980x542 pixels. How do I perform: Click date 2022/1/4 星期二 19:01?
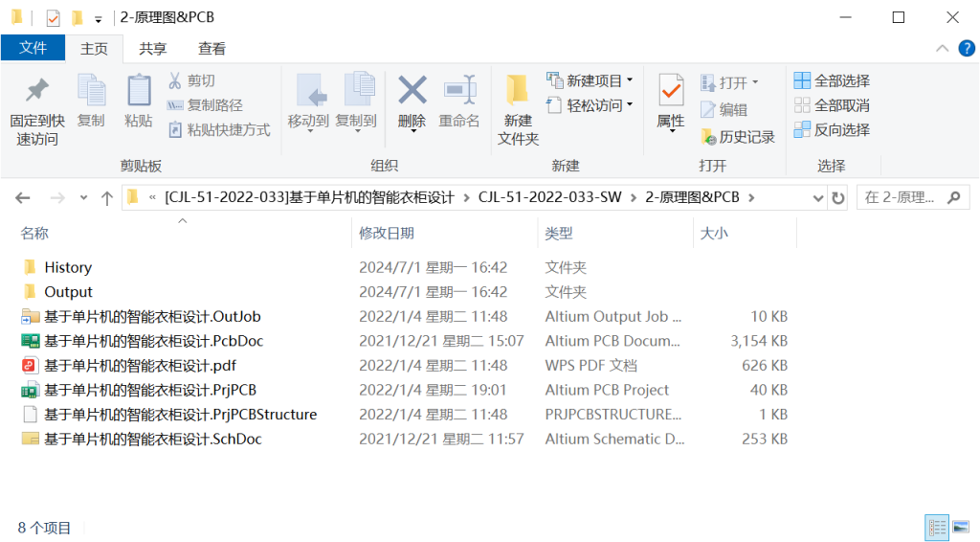(x=433, y=390)
